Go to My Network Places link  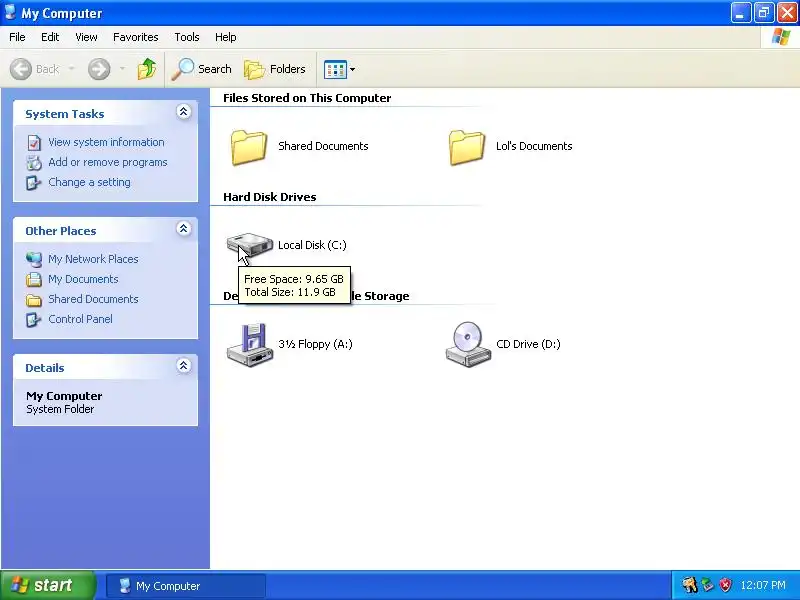tap(93, 259)
